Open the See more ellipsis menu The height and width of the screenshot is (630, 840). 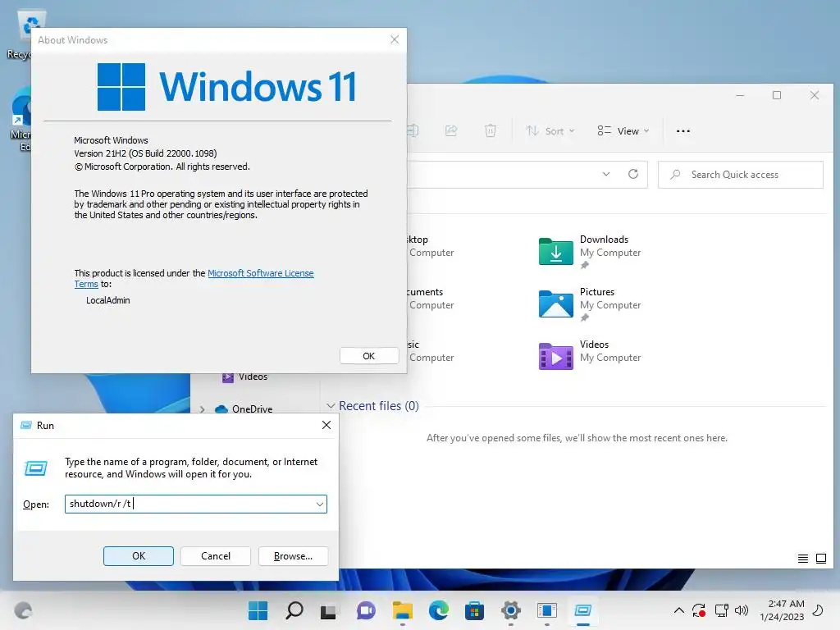click(x=683, y=130)
